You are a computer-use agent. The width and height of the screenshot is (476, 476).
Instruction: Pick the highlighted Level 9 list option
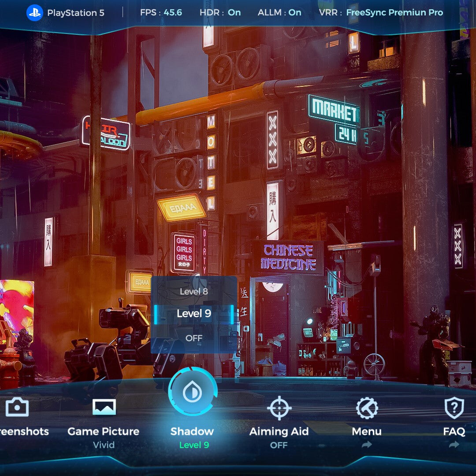point(194,314)
